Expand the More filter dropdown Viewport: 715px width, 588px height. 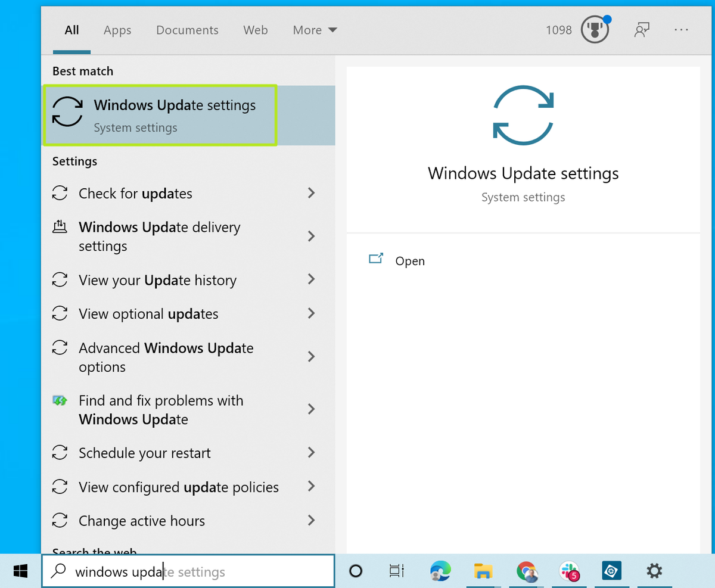[x=315, y=30]
